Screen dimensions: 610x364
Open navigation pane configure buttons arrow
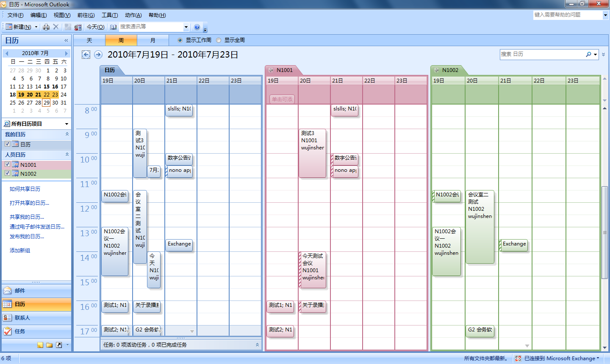click(x=67, y=345)
